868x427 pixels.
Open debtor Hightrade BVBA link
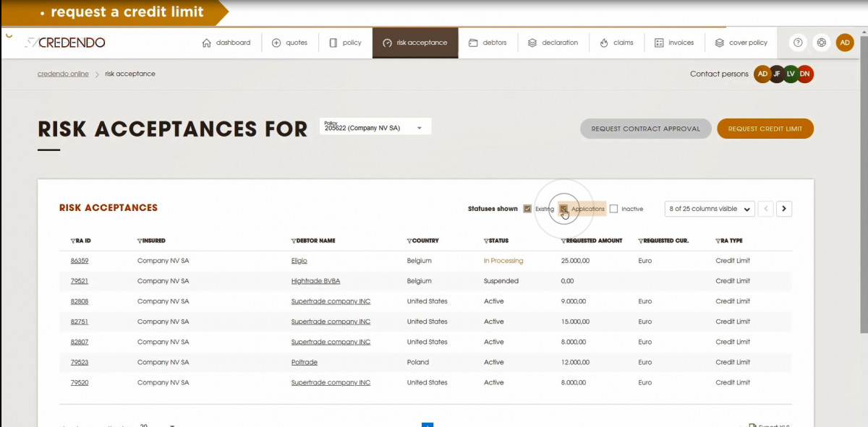pyautogui.click(x=315, y=281)
